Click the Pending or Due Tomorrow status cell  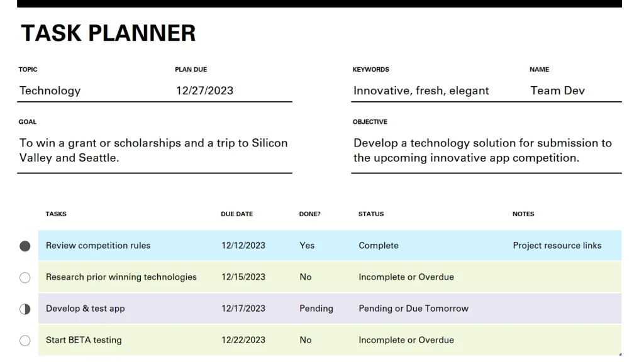tap(413, 309)
